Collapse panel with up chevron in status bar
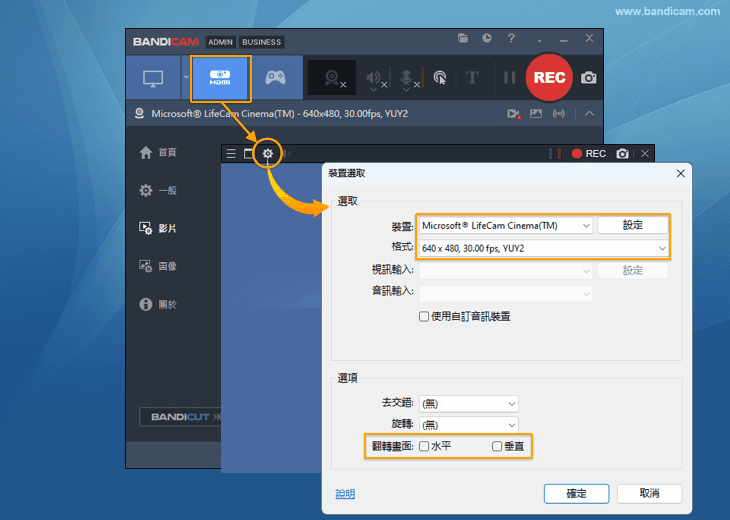The image size is (730, 520). (x=589, y=114)
